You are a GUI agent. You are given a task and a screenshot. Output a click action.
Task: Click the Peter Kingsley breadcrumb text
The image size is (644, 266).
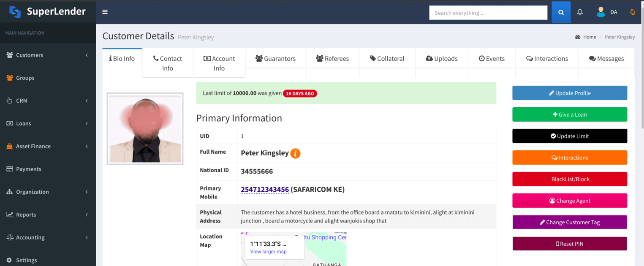click(x=620, y=37)
